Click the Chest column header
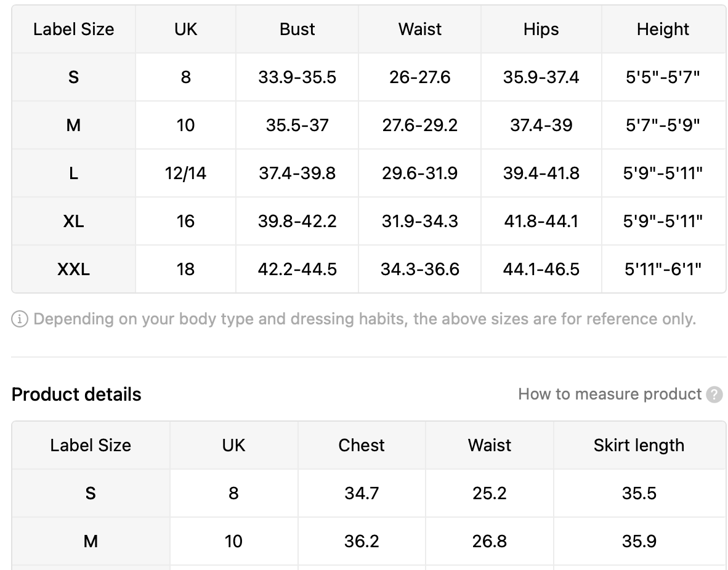The width and height of the screenshot is (728, 570). [x=361, y=445]
